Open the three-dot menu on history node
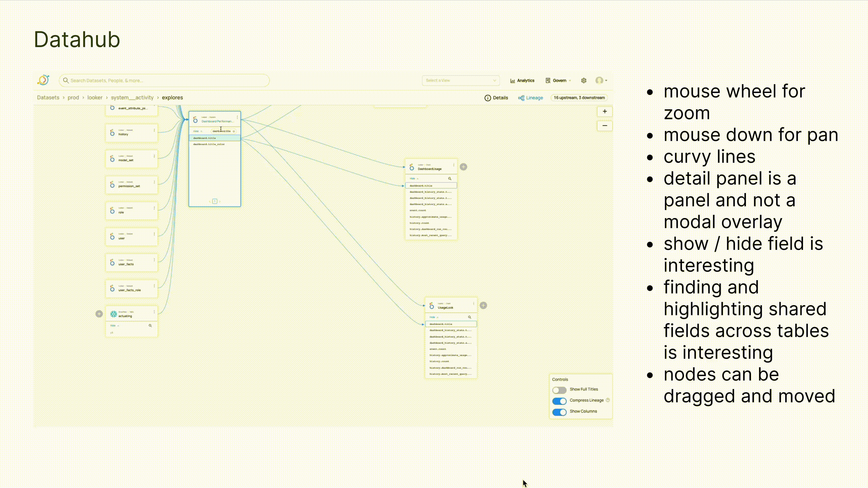Screen dimensions: 868x488 click(x=154, y=130)
